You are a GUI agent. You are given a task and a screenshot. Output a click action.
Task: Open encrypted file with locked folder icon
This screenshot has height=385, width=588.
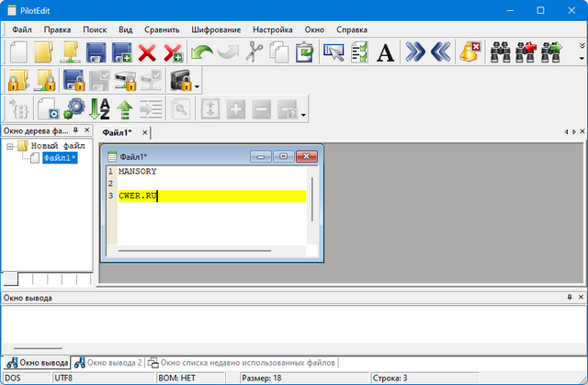(x=18, y=80)
